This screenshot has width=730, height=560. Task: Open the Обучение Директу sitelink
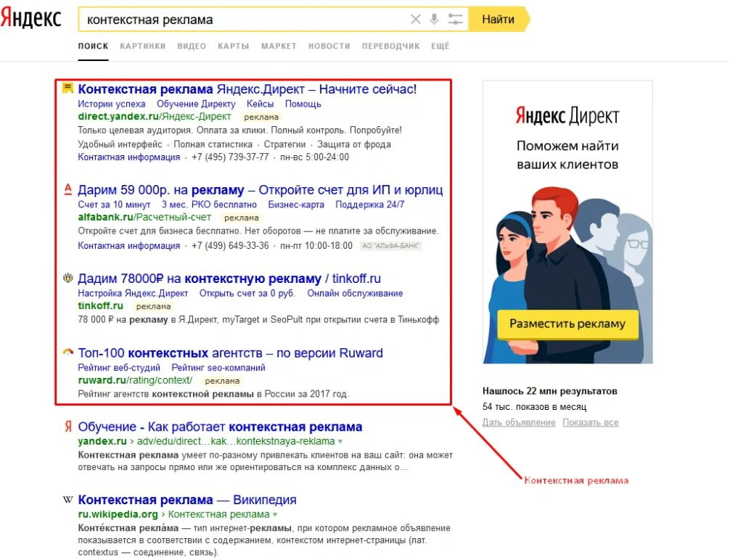[x=196, y=104]
